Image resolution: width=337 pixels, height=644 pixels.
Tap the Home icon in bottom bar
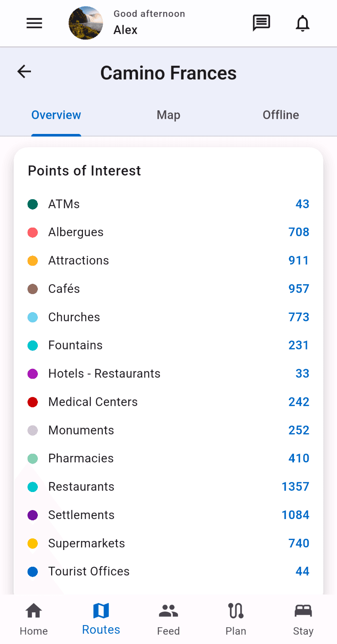point(34,611)
